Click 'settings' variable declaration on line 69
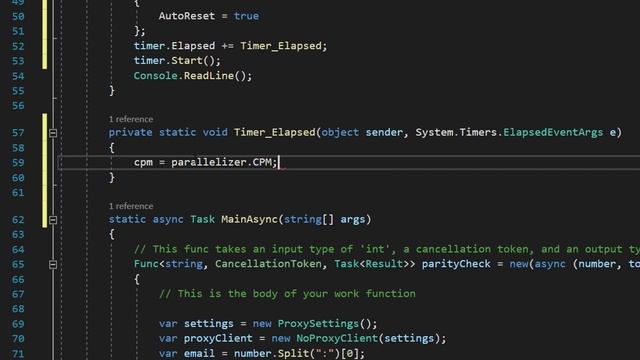Viewport: 640px width, 360px height. [x=209, y=324]
